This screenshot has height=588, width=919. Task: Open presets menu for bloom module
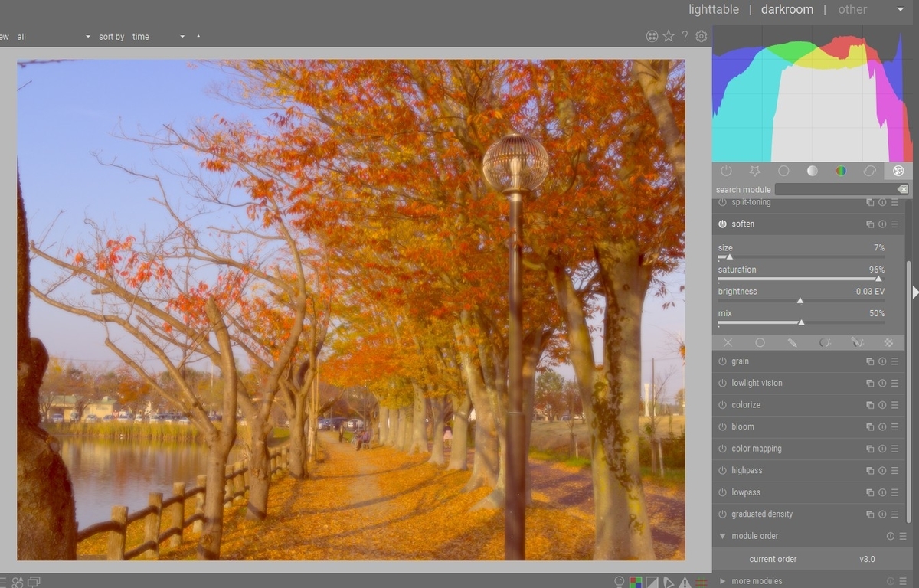(x=894, y=426)
